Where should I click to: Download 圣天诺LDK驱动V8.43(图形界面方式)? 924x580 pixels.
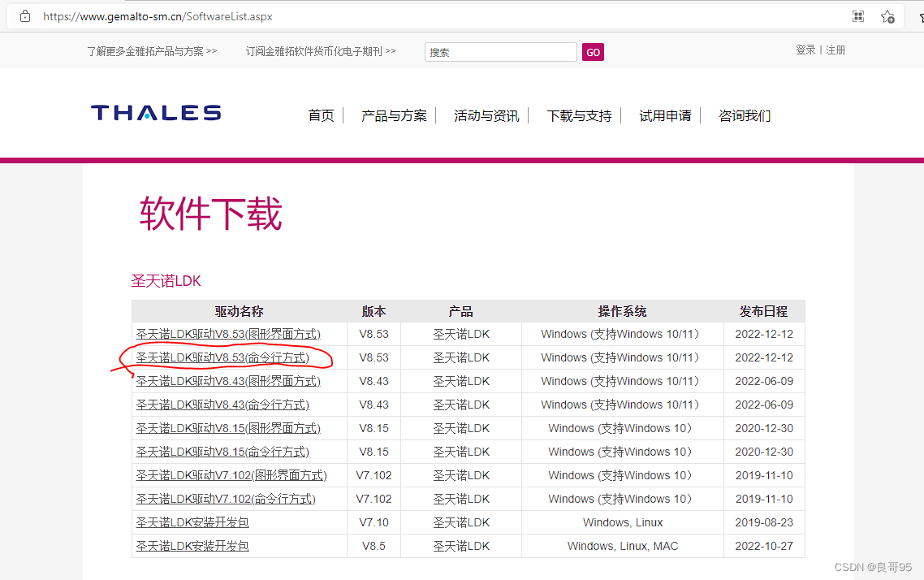[x=228, y=381]
